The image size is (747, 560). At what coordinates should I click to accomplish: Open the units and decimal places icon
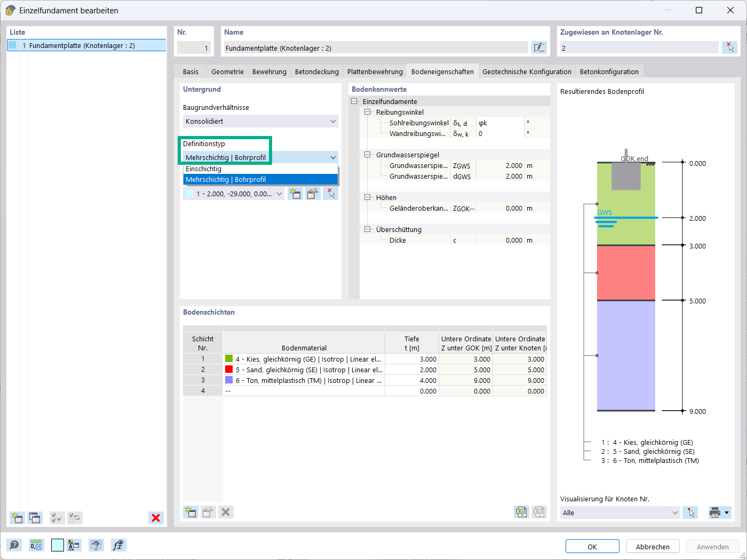pyautogui.click(x=36, y=545)
